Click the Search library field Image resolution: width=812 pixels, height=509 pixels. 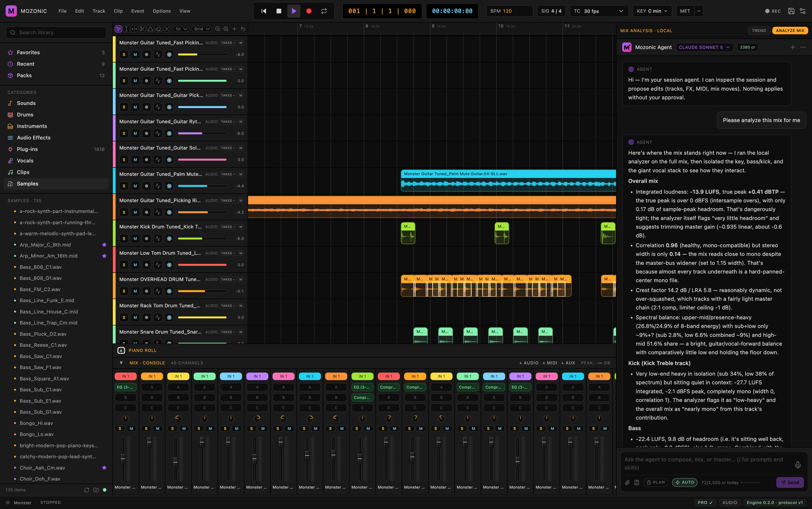pyautogui.click(x=56, y=33)
